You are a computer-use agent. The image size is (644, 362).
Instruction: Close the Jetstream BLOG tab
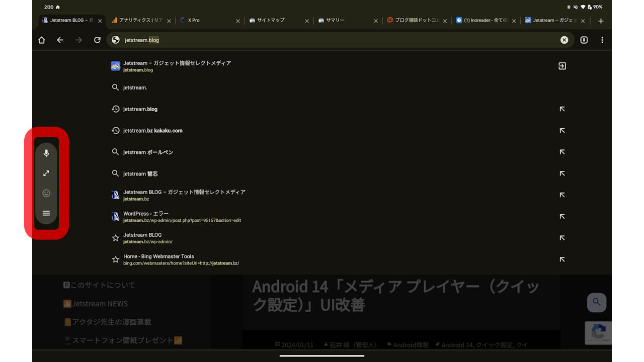(100, 21)
